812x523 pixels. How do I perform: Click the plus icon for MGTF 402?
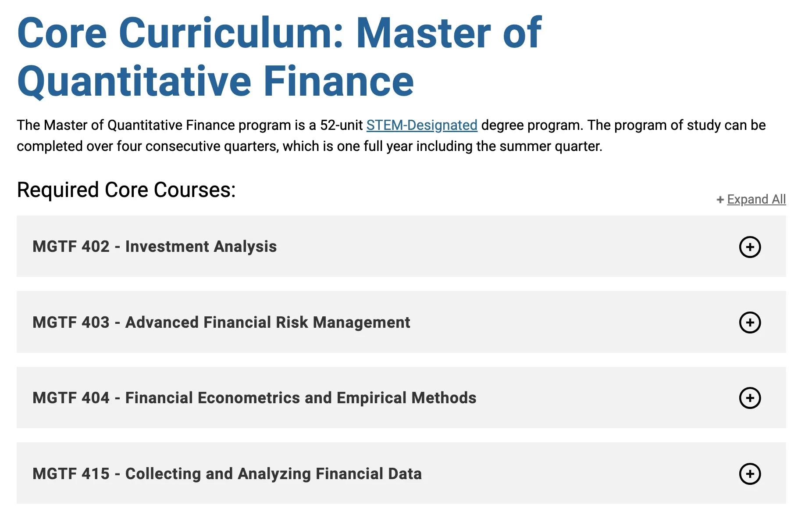click(750, 247)
